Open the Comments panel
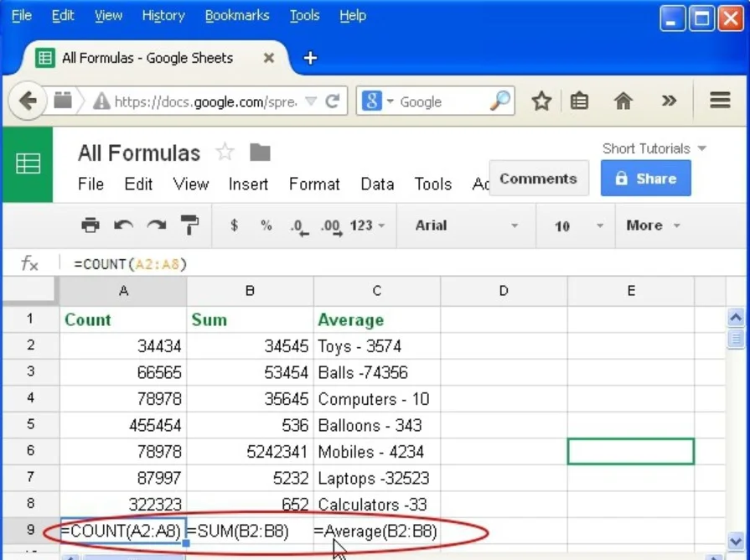 point(539,178)
